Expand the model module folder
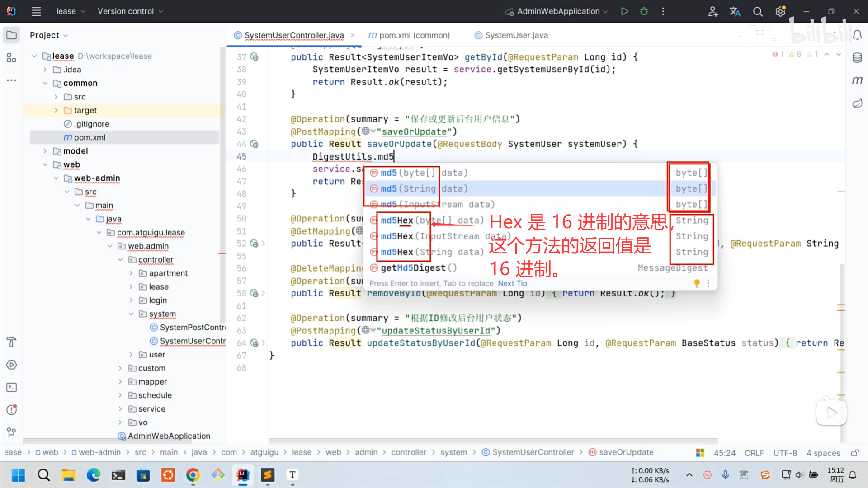 (x=45, y=151)
